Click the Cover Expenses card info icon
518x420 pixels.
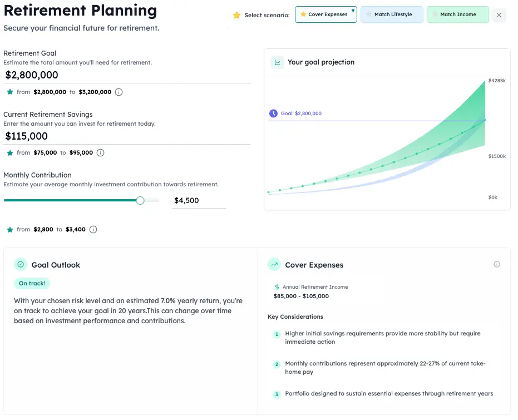[497, 265]
